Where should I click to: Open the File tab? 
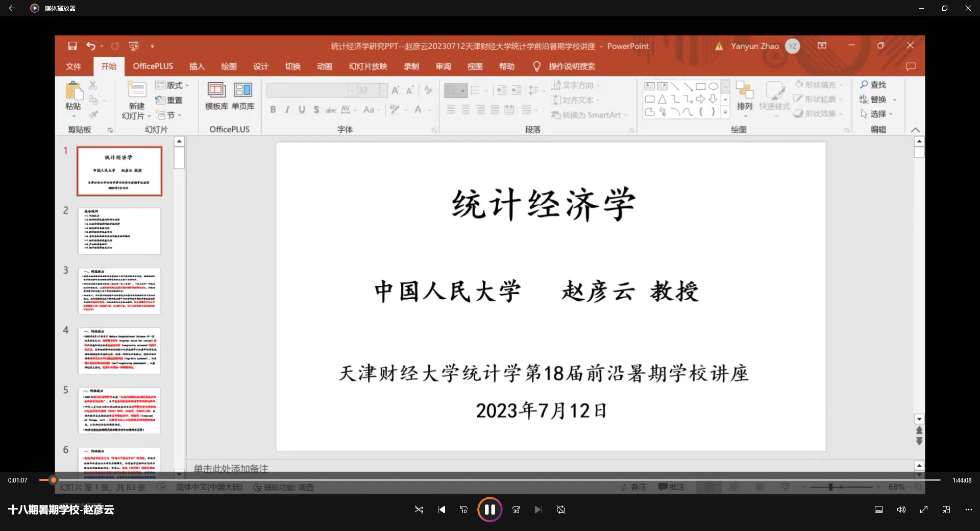pyautogui.click(x=73, y=66)
